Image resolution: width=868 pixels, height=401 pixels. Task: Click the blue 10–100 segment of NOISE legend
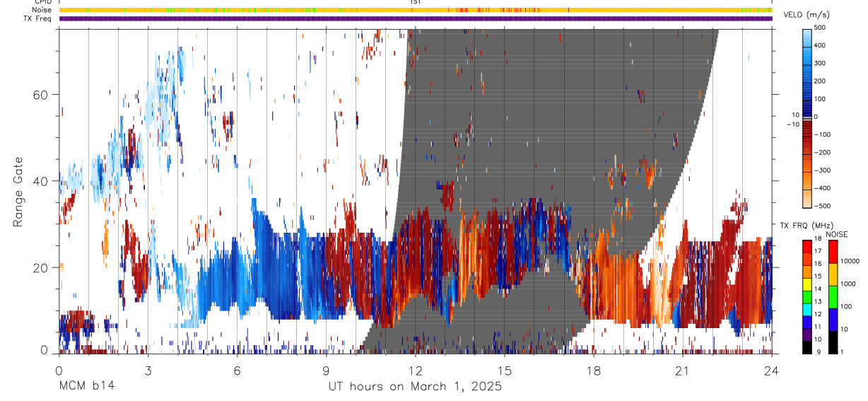click(833, 319)
